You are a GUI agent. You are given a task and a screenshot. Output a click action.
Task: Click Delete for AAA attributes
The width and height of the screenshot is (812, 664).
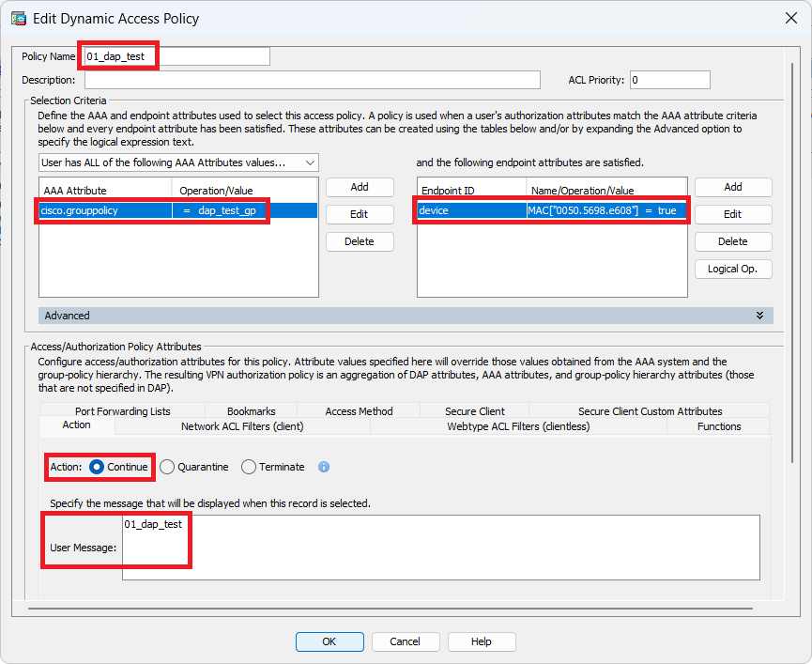360,241
